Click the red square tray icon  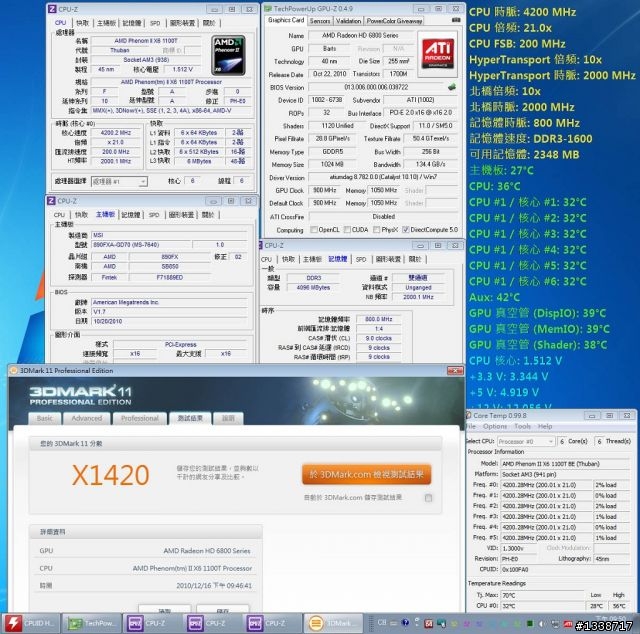click(429, 624)
